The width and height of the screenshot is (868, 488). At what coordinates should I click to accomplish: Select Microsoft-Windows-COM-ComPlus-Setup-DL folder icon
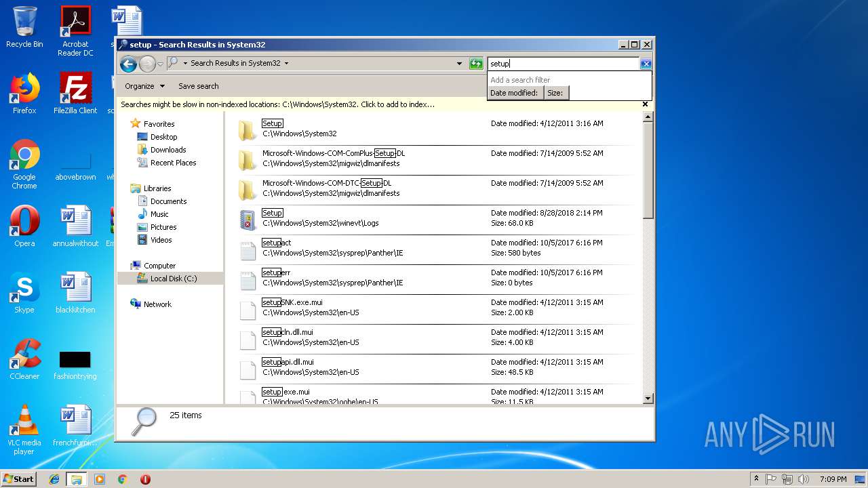click(248, 159)
